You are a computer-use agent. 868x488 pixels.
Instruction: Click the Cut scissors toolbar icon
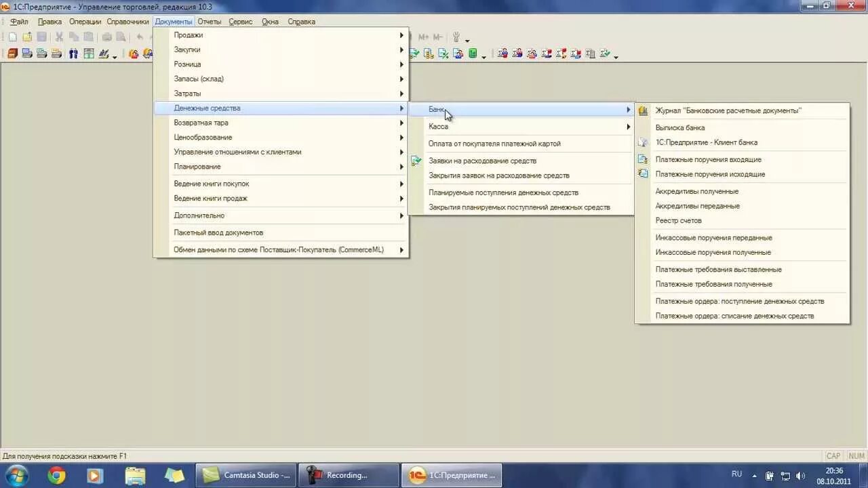click(x=59, y=37)
